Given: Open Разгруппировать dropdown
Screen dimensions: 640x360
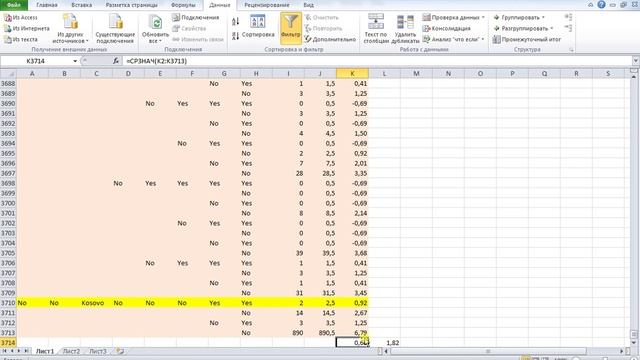Looking at the screenshot, I should click(x=523, y=29).
